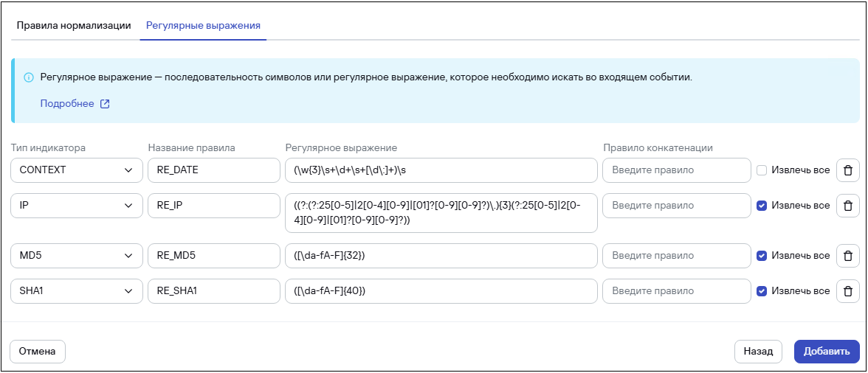Image resolution: width=868 pixels, height=373 pixels.
Task: Click the multi-line IP regular expression field
Action: click(x=441, y=213)
